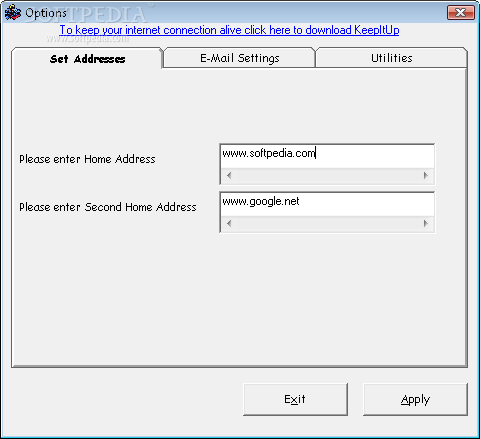Image resolution: width=480 pixels, height=439 pixels.
Task: Close the Options dialog window
Action: click(x=461, y=13)
